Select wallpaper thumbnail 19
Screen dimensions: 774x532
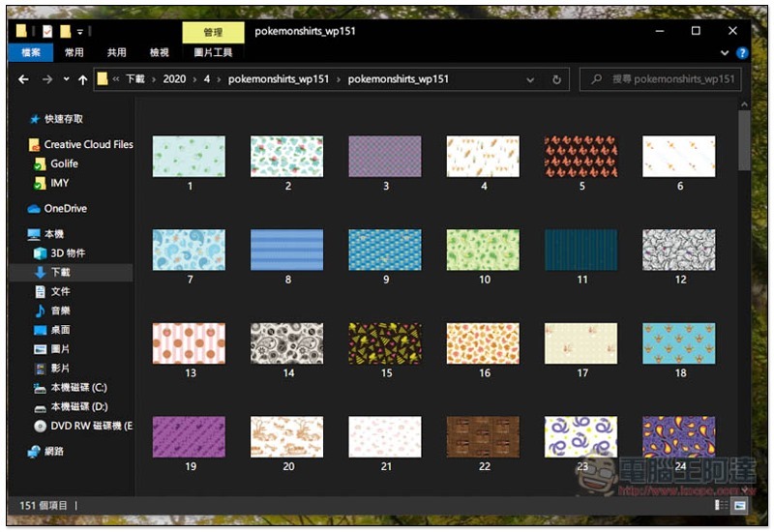(x=189, y=437)
